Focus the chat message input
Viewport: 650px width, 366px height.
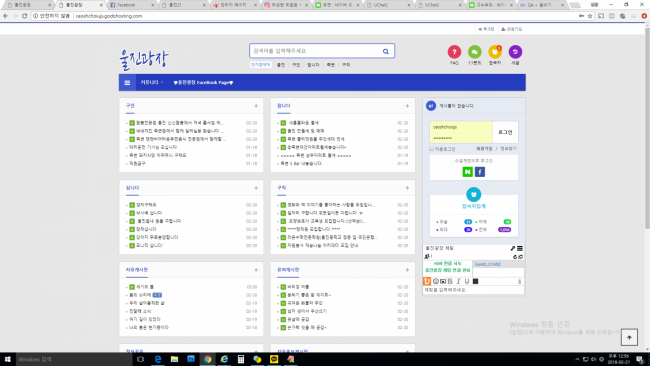(473, 290)
